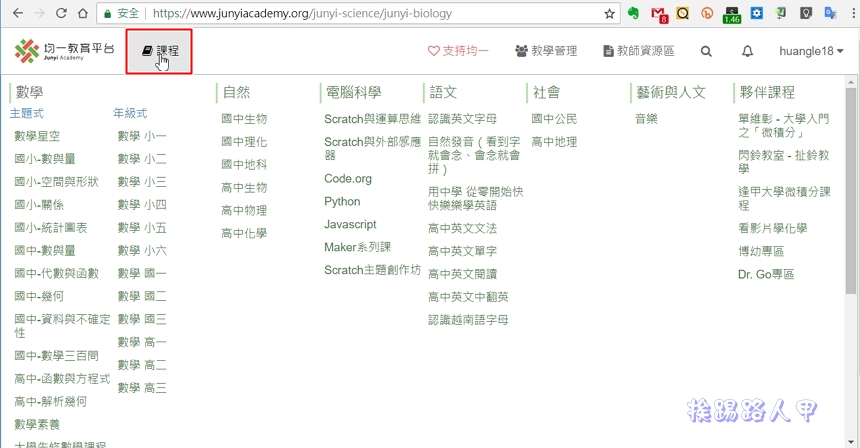Open the orange circular extension icon

pyautogui.click(x=707, y=13)
